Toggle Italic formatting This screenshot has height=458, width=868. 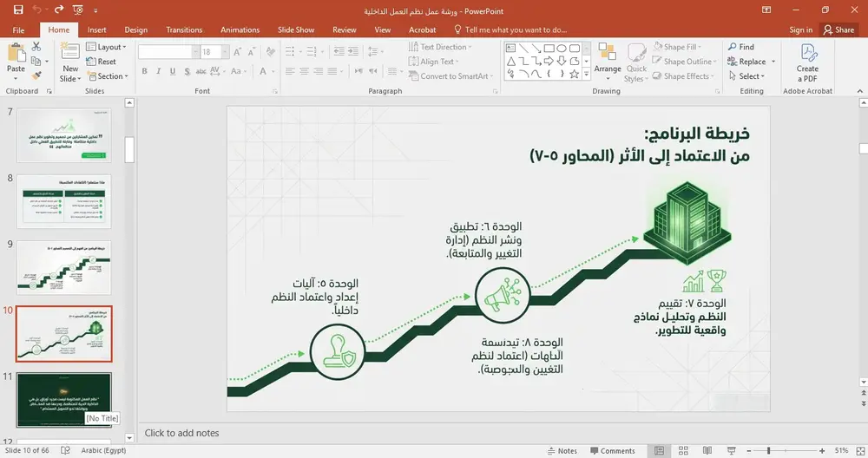[x=158, y=71]
